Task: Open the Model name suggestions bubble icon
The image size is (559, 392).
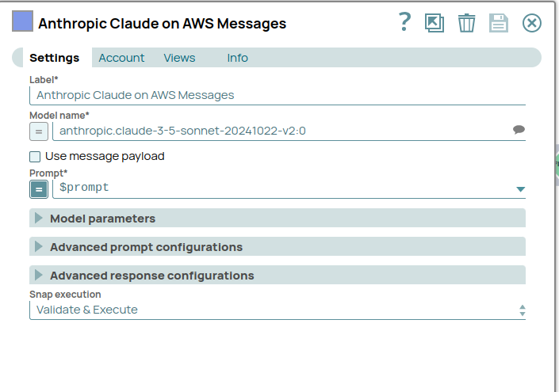Action: pos(519,130)
